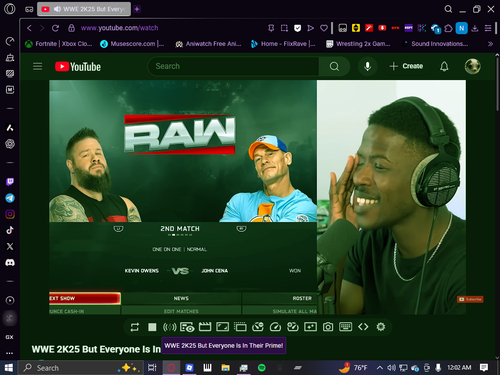500x375 pixels.
Task: Open a new tab with plus button
Action: click(137, 9)
